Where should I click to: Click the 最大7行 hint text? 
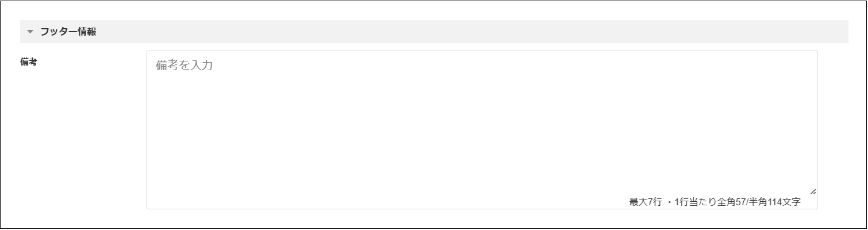coord(646,202)
